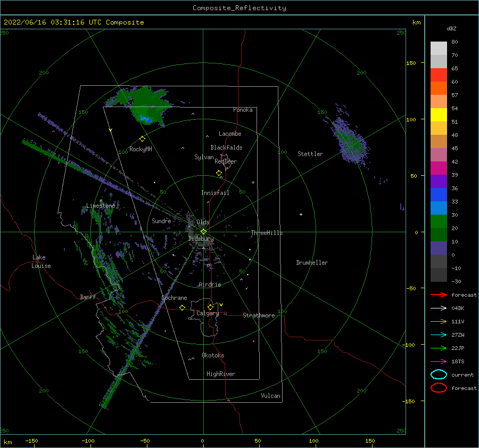Select the red forecast ellipse icon
The image size is (479, 448).
(x=439, y=388)
